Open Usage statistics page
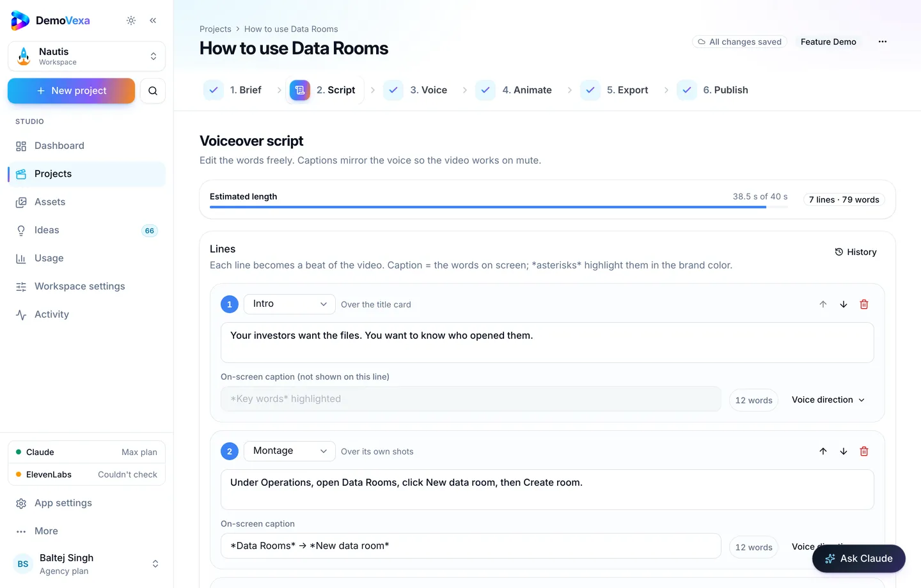The width and height of the screenshot is (921, 588). (x=86, y=258)
